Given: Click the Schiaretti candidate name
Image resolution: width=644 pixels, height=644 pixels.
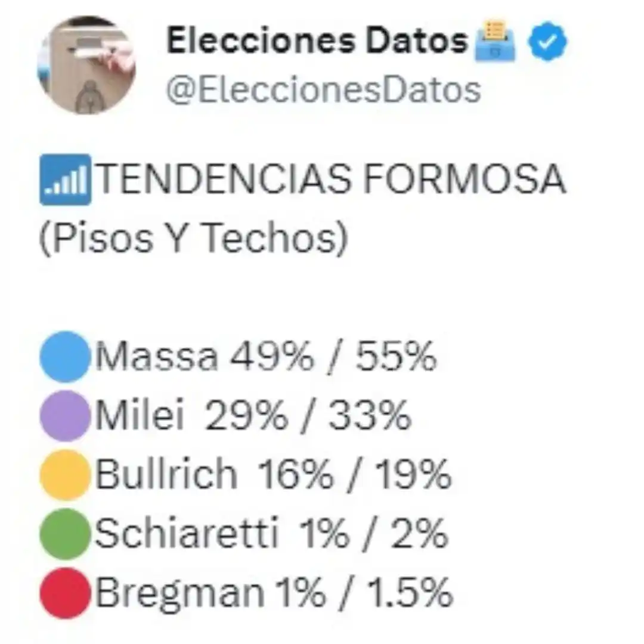Looking at the screenshot, I should [187, 534].
